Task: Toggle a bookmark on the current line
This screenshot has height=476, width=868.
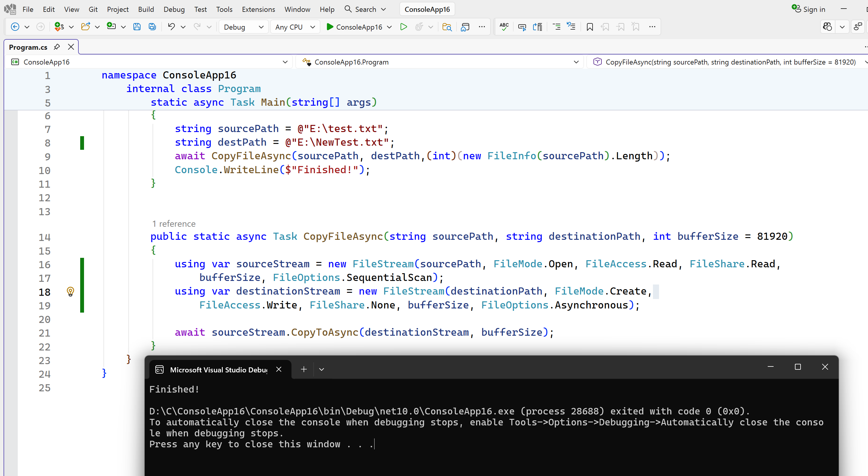Action: [x=590, y=27]
